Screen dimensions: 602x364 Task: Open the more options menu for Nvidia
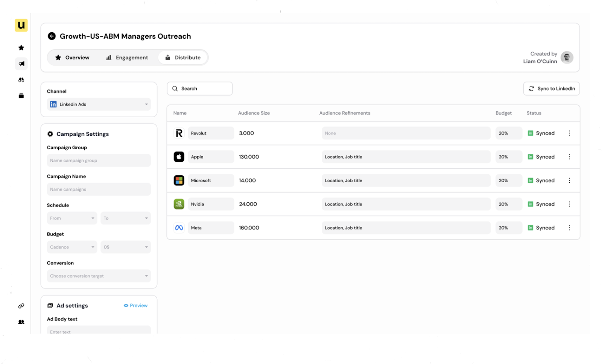[569, 204]
